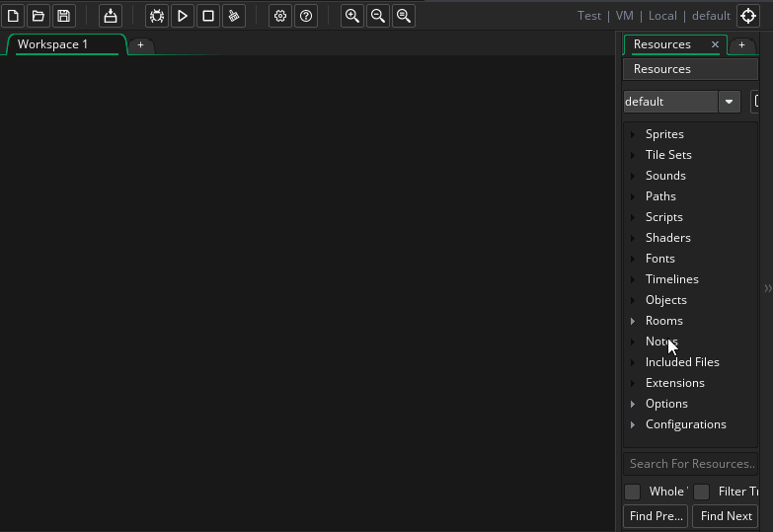Image resolution: width=773 pixels, height=532 pixels.
Task: Select Shaders in the resource tree
Action: (668, 238)
